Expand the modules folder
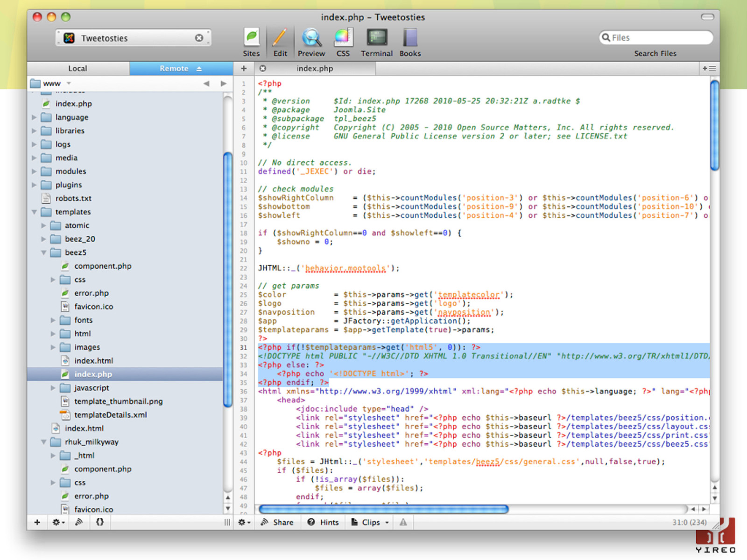This screenshot has width=747, height=560. pyautogui.click(x=34, y=171)
